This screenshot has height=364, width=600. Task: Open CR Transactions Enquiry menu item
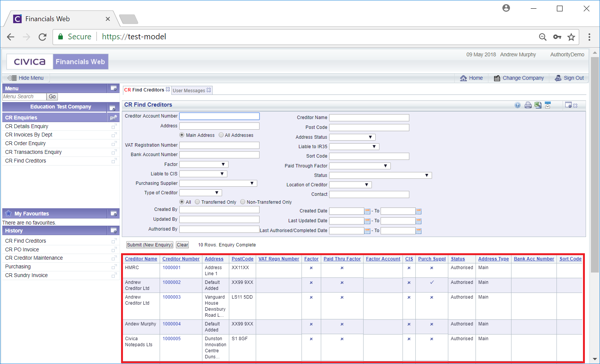pos(33,152)
